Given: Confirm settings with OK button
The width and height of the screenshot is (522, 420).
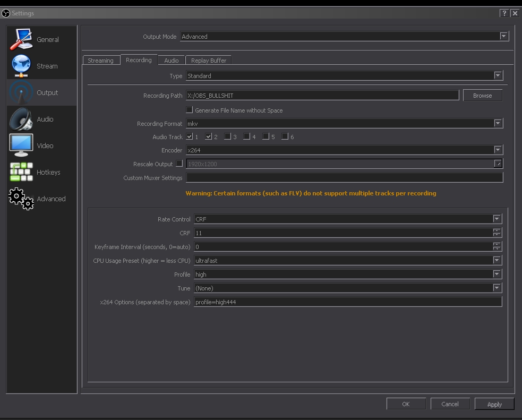Looking at the screenshot, I should coord(406,404).
